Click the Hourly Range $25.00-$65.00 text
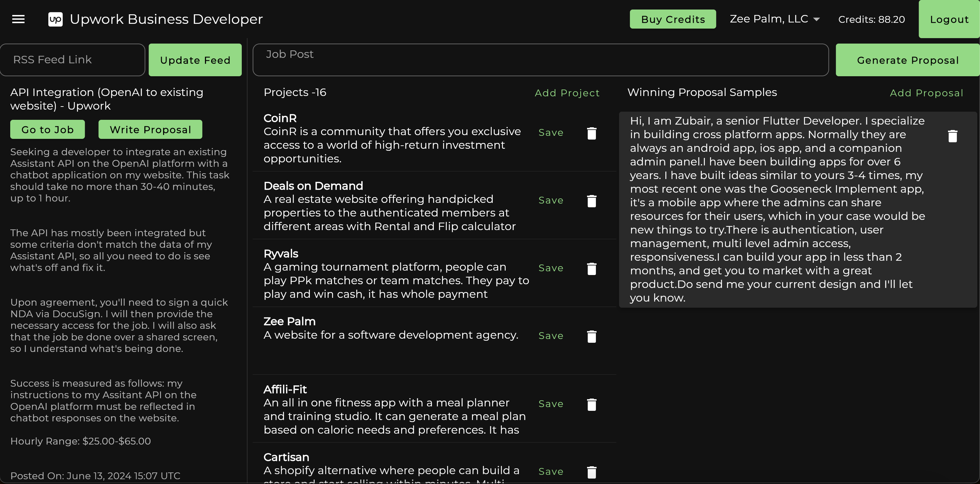The width and height of the screenshot is (980, 484). tap(81, 441)
